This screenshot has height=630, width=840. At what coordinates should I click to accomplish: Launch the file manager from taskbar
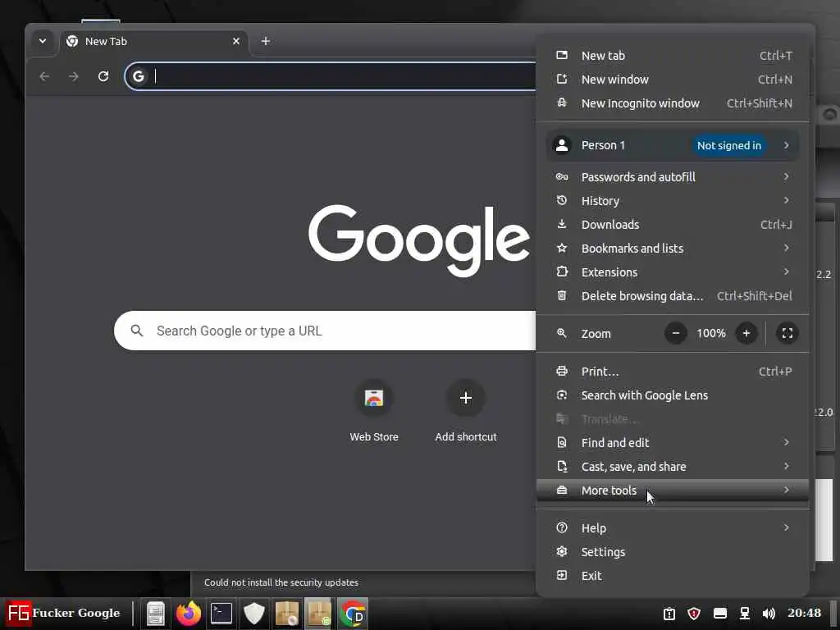[156, 614]
